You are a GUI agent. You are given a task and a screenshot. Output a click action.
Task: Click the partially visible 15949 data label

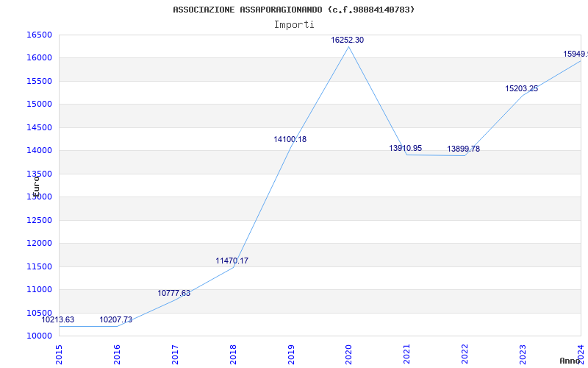click(x=576, y=54)
